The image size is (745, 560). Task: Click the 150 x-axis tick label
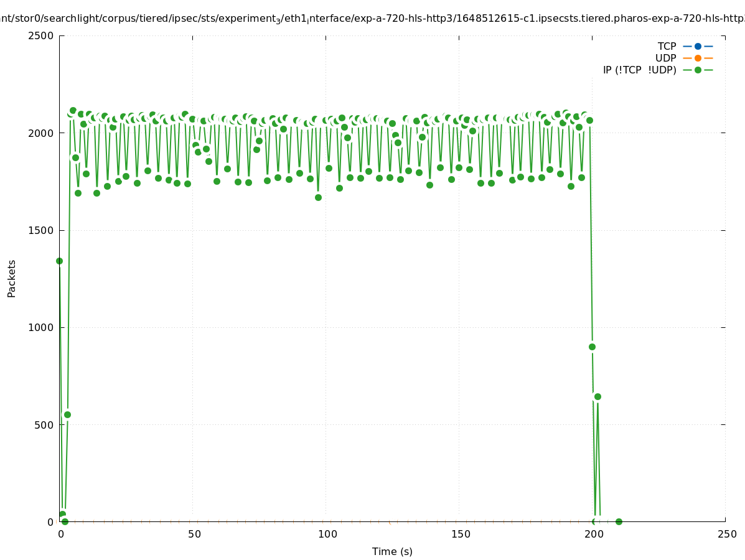(460, 534)
